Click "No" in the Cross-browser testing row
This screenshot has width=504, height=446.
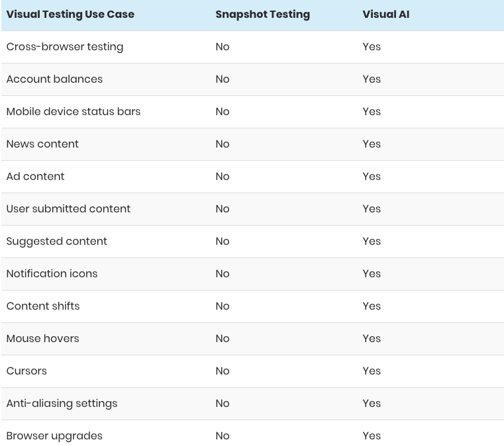223,46
